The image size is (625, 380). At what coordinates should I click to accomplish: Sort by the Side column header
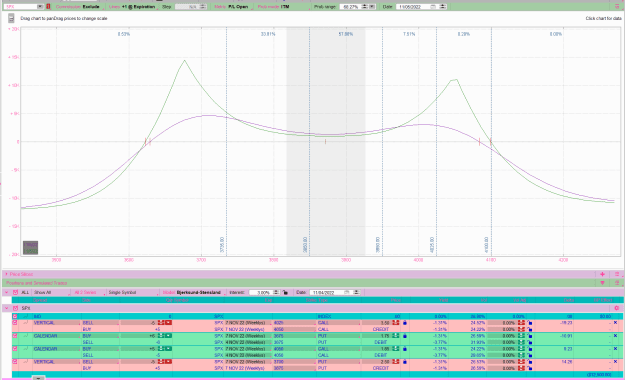point(86,300)
